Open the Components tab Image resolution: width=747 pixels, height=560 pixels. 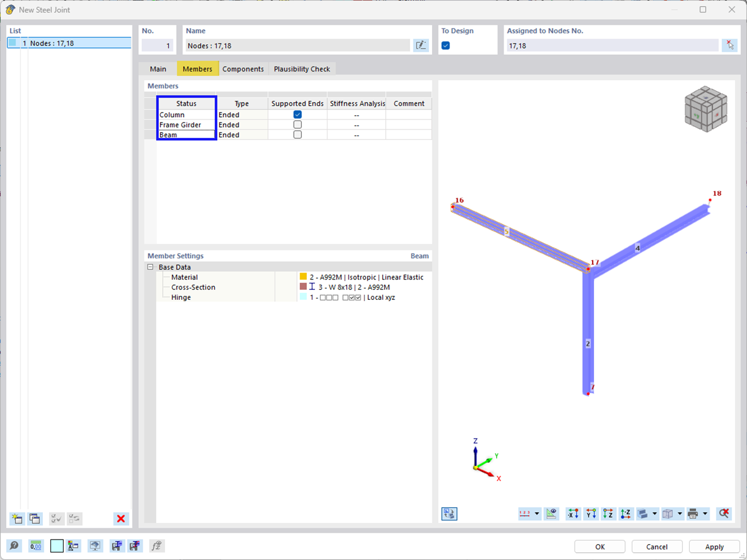(243, 69)
